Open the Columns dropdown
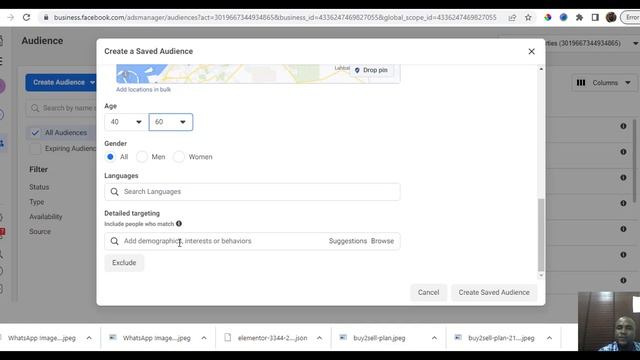 click(604, 83)
